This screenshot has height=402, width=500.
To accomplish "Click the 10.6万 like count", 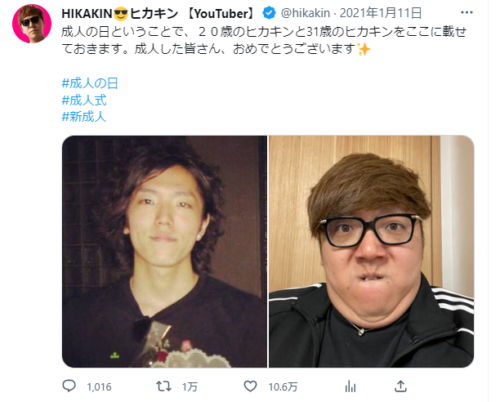I will pos(283,387).
